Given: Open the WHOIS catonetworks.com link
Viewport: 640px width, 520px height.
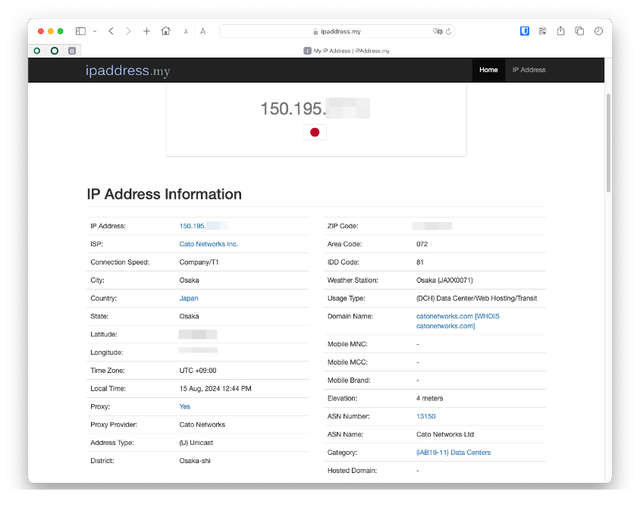Looking at the screenshot, I should [458, 321].
